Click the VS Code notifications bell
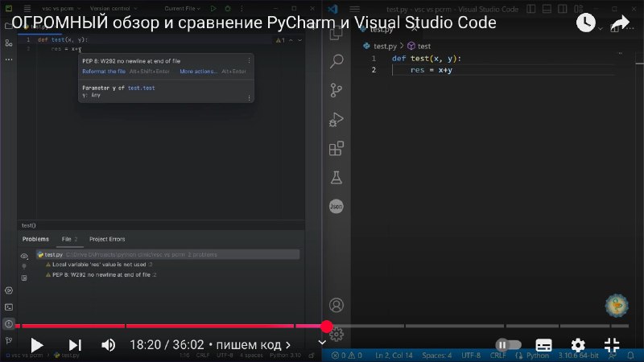 pyautogui.click(x=630, y=355)
